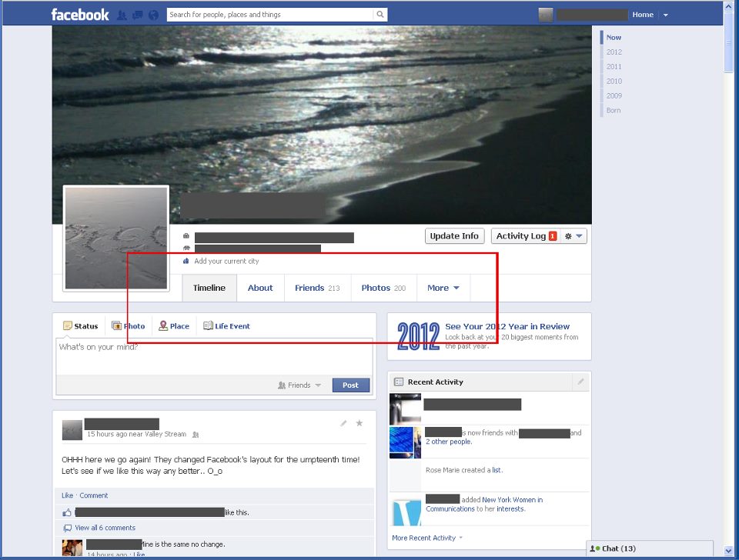Click the blue Post button
The image size is (739, 560).
[x=350, y=385]
